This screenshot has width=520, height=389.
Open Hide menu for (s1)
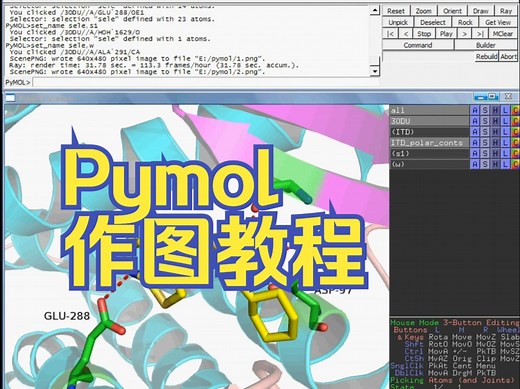pos(495,153)
